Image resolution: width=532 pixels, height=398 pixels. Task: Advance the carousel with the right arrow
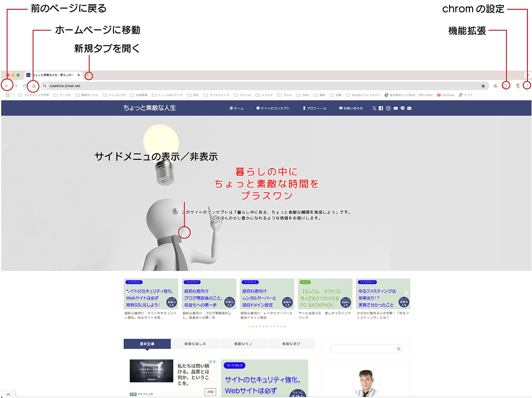(x=406, y=293)
